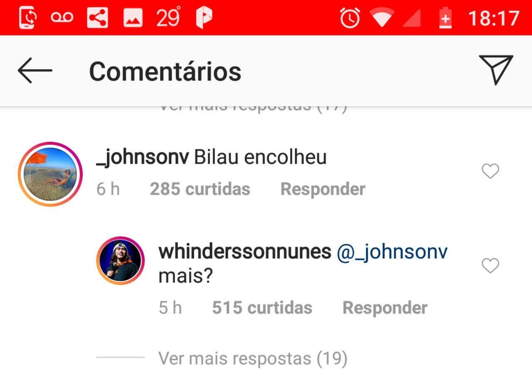View the 515 curtidas list
The height and width of the screenshot is (392, 532).
[262, 308]
